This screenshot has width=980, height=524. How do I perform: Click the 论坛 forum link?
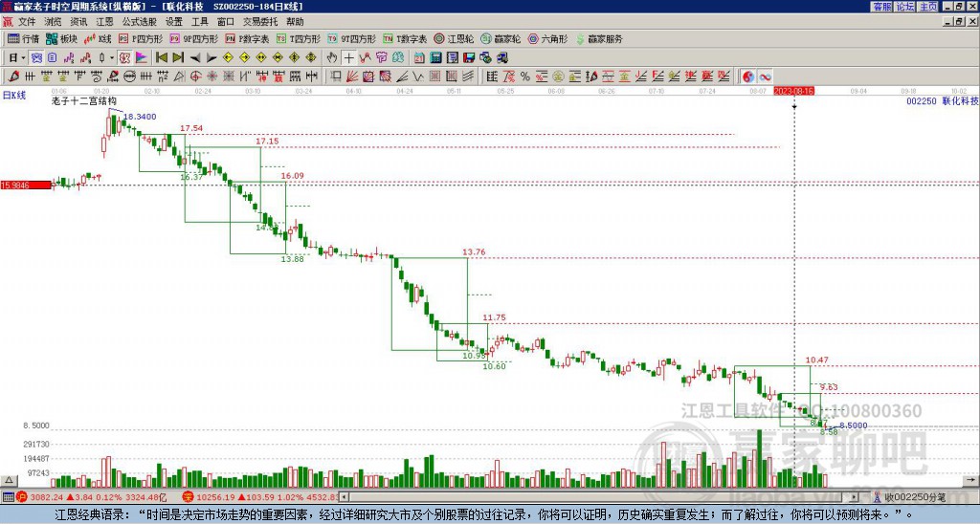[x=904, y=7]
